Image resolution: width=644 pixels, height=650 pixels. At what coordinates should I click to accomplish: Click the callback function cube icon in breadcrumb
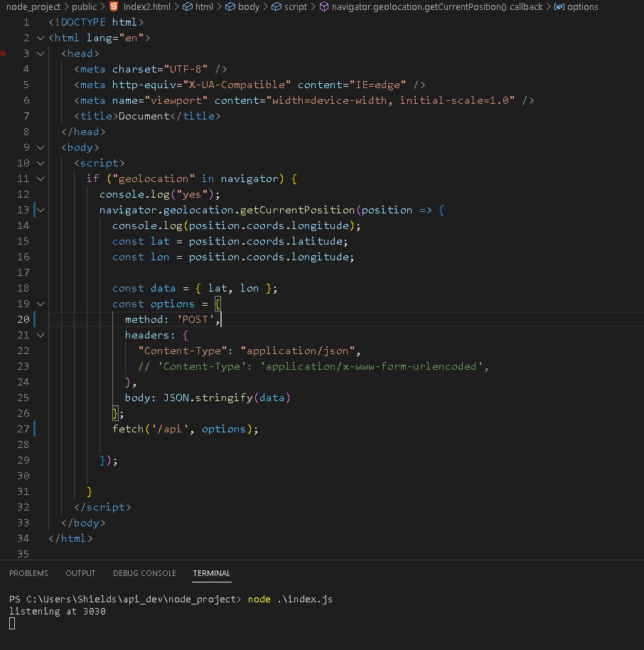tap(324, 6)
